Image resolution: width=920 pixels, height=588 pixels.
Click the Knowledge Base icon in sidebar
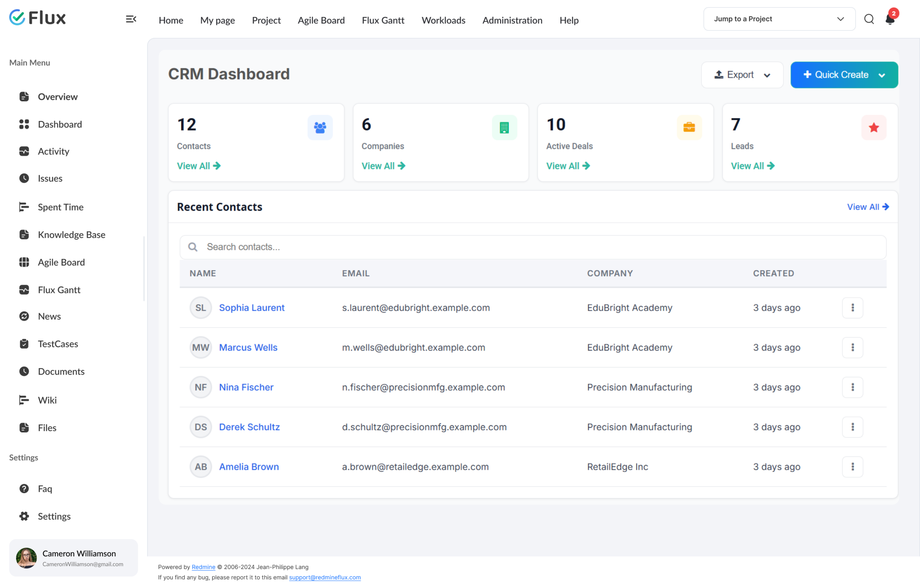24,235
